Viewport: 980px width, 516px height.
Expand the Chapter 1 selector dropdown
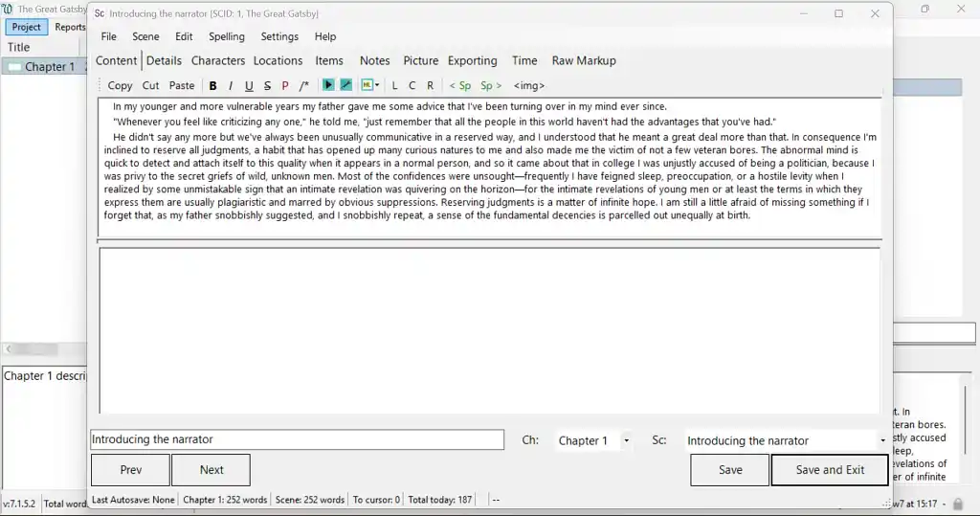click(x=626, y=440)
